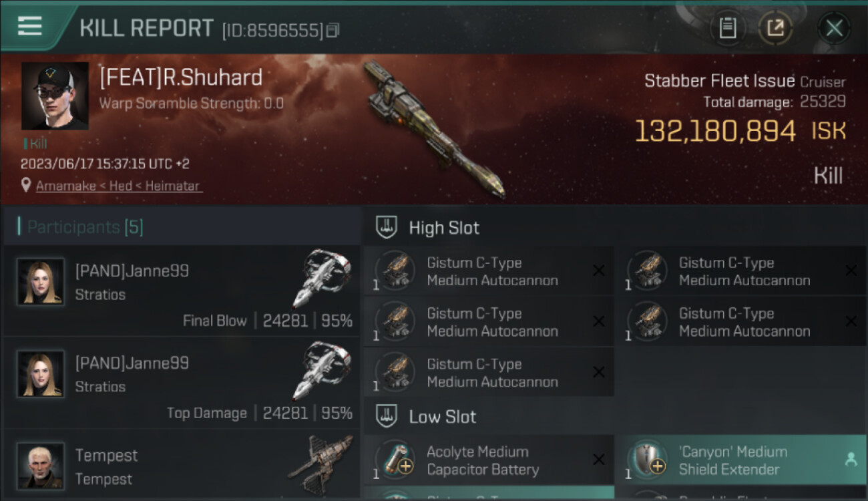This screenshot has height=501, width=868.
Task: Click the Tempest ship icon
Action: click(x=320, y=464)
